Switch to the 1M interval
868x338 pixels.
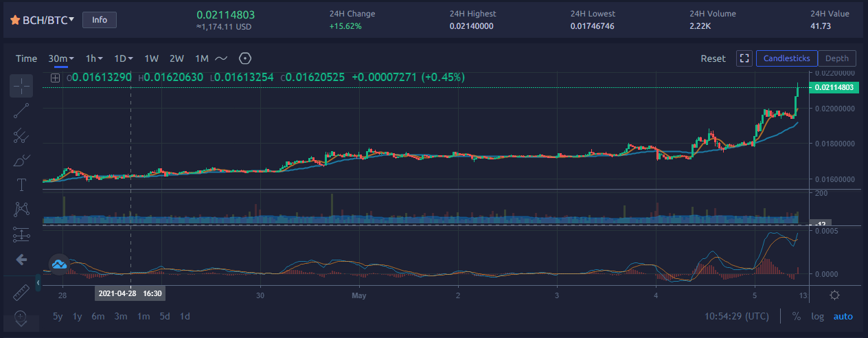coord(201,58)
